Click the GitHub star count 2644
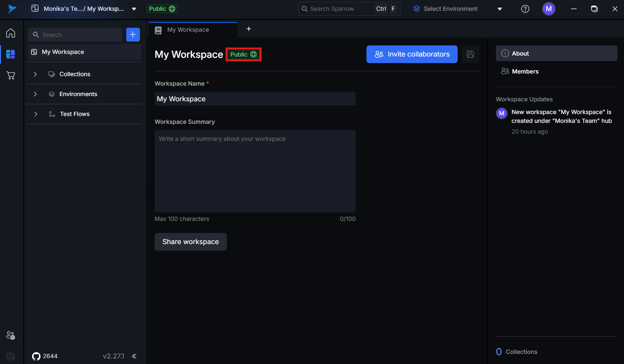Viewport: 624px width, 364px height. tap(45, 356)
